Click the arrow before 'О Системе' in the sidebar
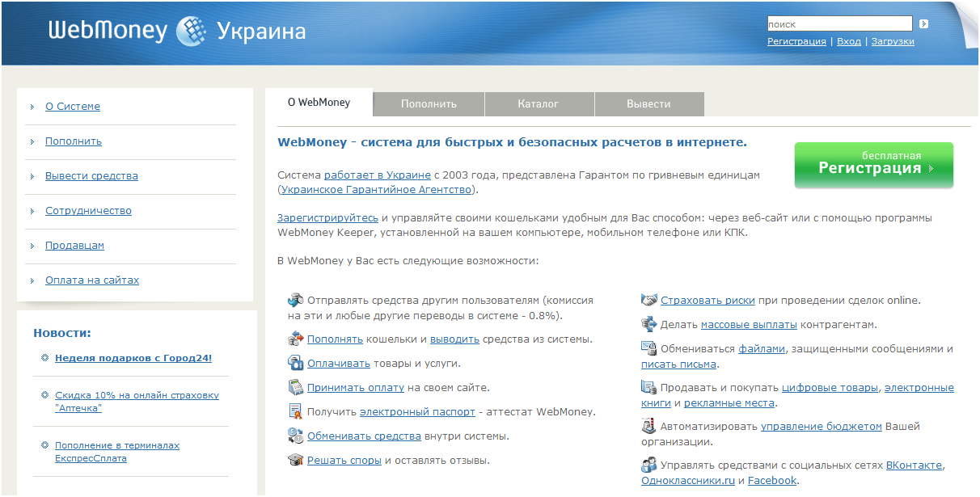 point(32,107)
